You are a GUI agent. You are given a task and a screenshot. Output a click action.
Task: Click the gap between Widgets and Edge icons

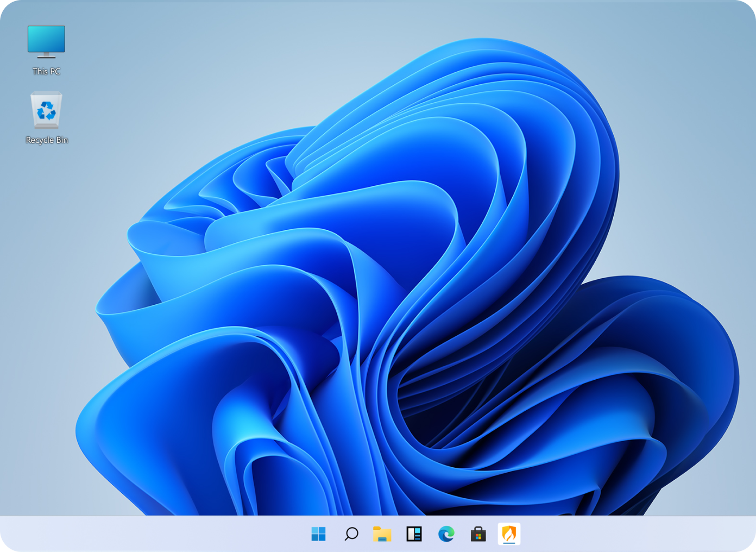pyautogui.click(x=430, y=534)
